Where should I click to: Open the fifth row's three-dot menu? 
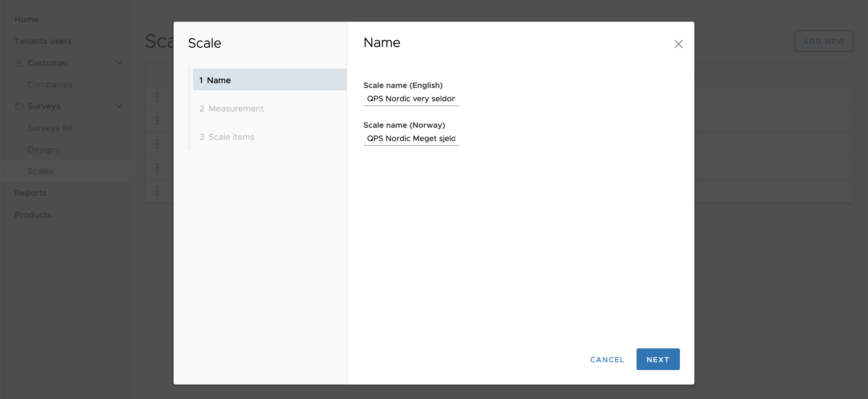coord(157,191)
